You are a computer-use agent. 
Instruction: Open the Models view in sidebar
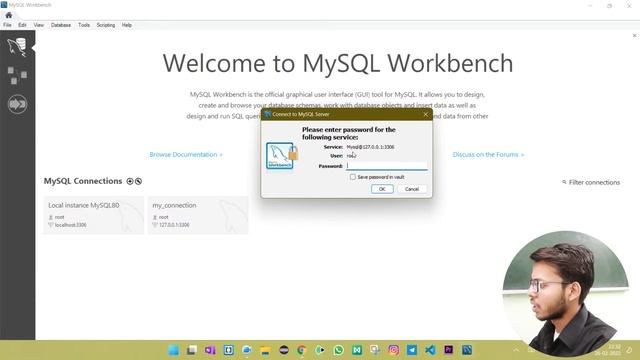click(17, 76)
